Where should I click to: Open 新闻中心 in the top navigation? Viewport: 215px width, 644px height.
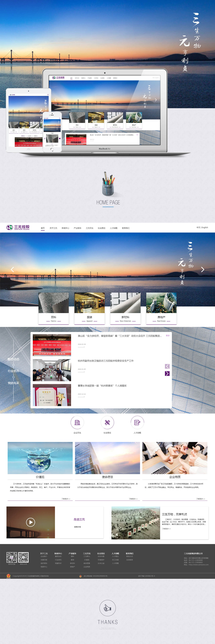pyautogui.click(x=65, y=228)
